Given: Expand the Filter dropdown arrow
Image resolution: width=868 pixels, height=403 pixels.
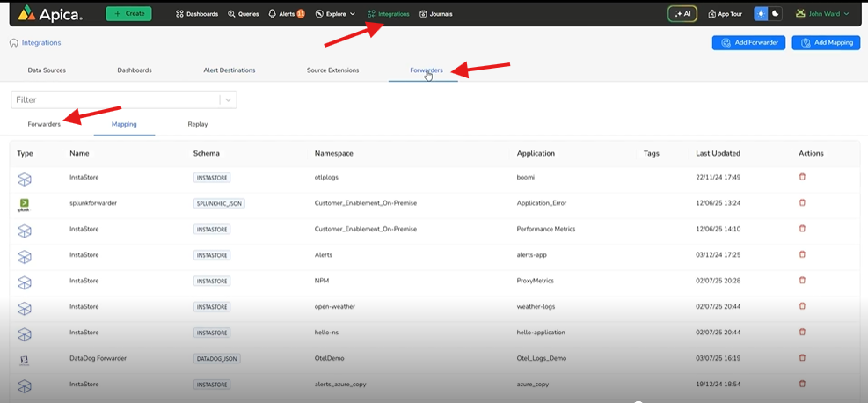Looking at the screenshot, I should point(229,100).
